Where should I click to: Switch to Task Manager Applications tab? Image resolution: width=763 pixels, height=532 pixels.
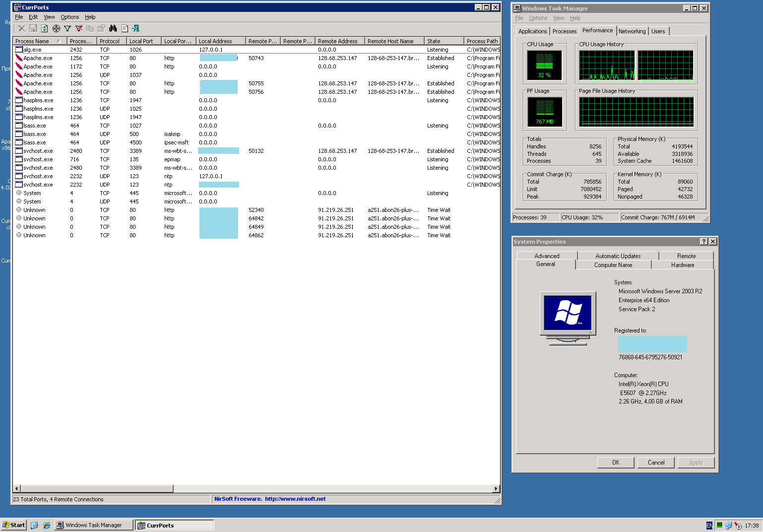[532, 31]
